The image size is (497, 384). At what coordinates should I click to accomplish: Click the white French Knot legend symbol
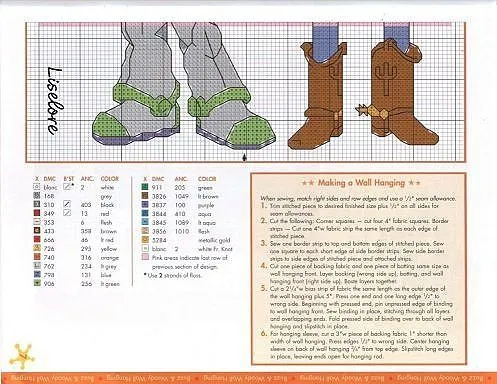145,248
